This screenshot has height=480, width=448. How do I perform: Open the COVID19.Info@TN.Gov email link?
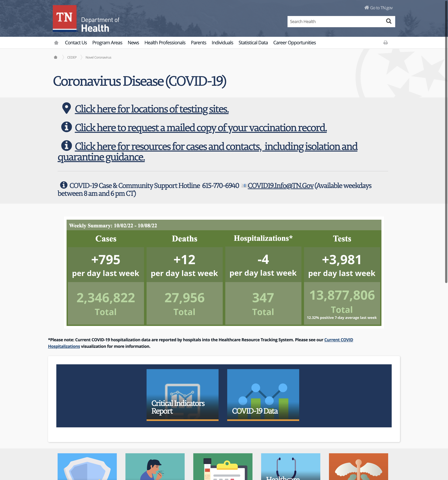(280, 186)
